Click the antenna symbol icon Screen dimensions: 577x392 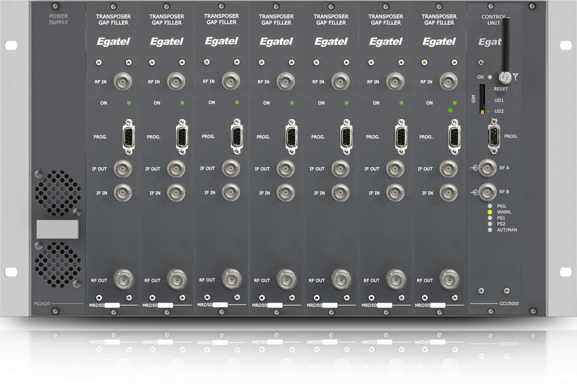click(515, 77)
